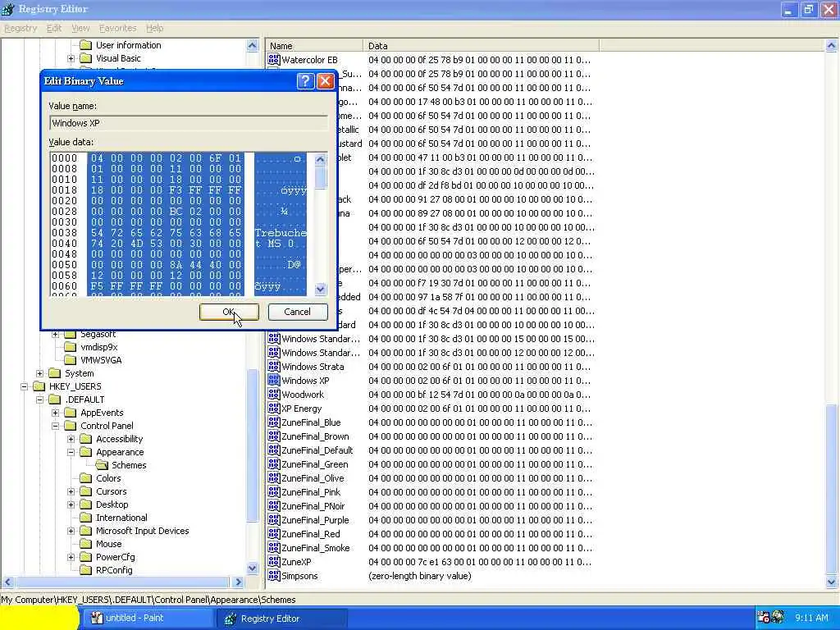Click the dialog help question mark icon

tap(305, 81)
